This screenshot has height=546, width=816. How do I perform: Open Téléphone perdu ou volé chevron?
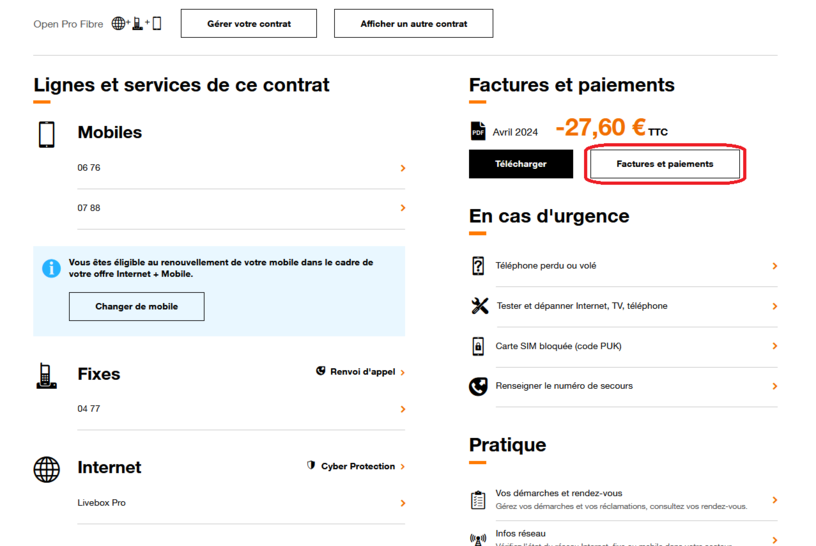(774, 266)
